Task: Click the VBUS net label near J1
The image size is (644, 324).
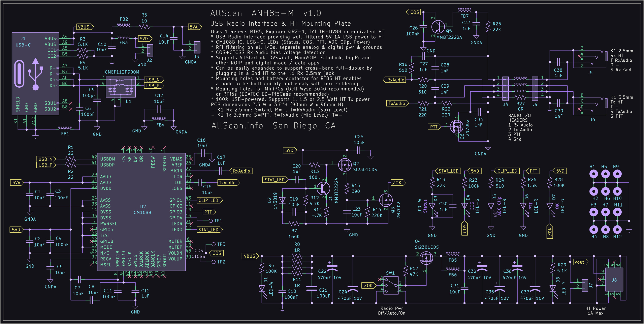Action: (x=85, y=27)
